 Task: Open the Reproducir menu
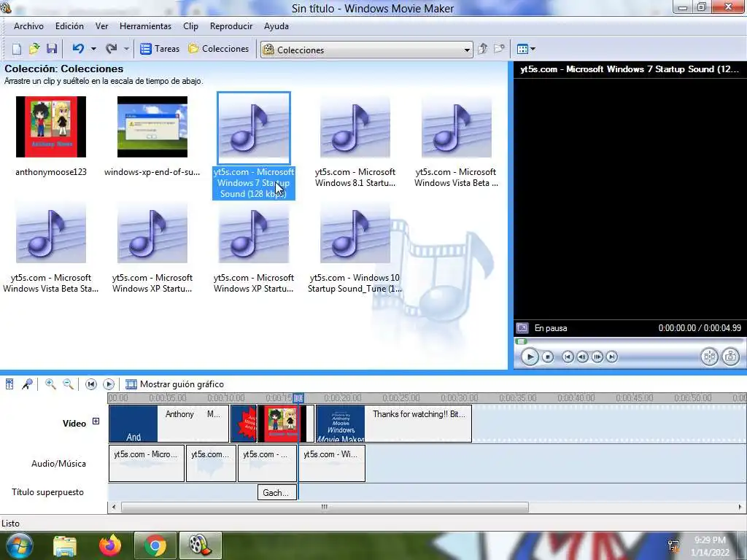click(x=231, y=26)
